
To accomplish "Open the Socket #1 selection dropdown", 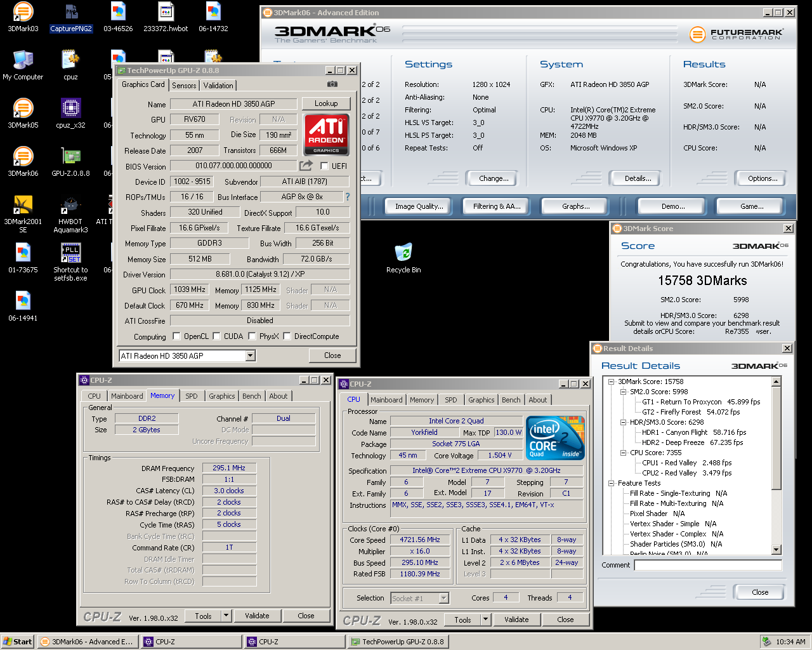I will (x=444, y=598).
